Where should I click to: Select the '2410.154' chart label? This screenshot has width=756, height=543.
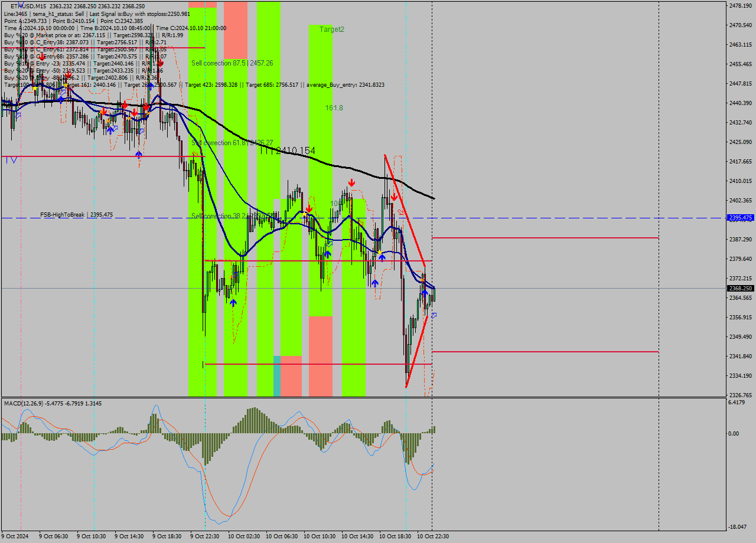295,151
